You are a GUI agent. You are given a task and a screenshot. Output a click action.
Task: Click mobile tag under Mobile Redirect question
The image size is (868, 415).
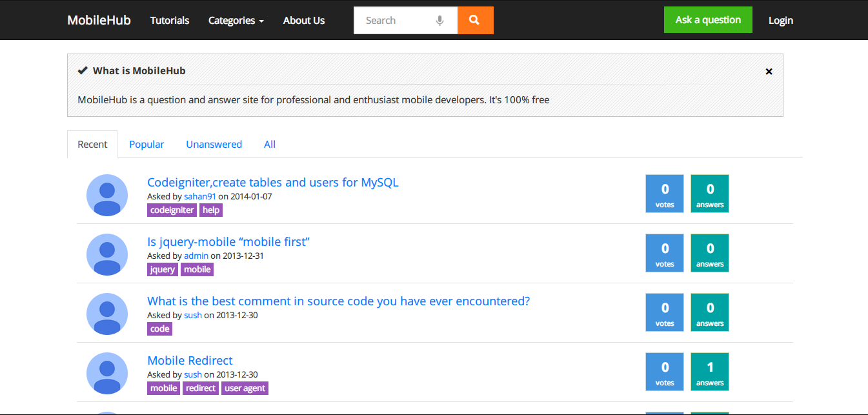[x=163, y=388]
